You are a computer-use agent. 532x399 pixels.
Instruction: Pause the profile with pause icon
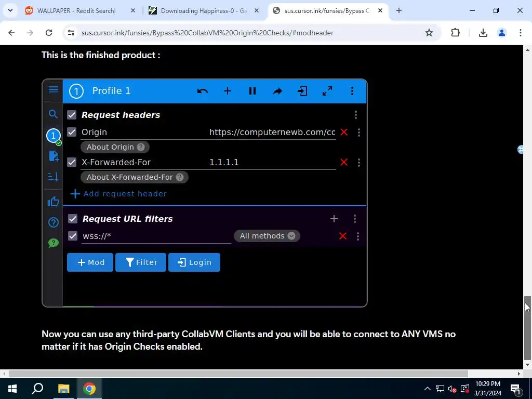252,91
